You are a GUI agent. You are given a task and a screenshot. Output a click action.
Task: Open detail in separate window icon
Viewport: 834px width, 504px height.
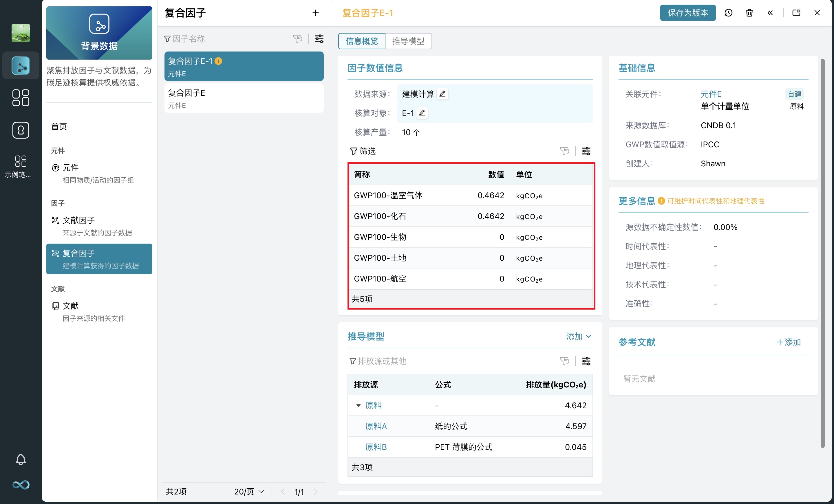[x=796, y=13]
